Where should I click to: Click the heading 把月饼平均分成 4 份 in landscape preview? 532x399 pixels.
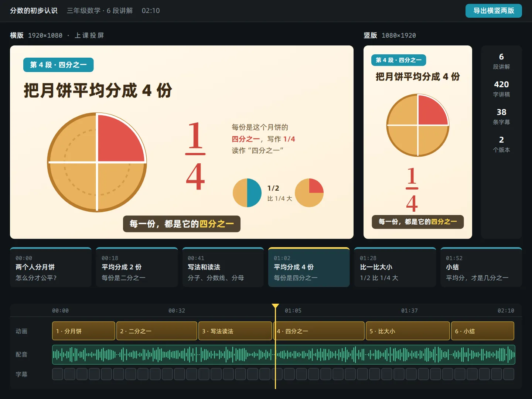click(98, 91)
